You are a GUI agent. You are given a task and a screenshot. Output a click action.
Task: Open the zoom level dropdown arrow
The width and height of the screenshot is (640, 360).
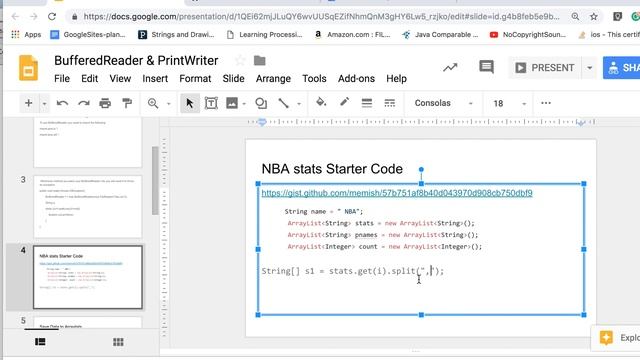click(169, 104)
